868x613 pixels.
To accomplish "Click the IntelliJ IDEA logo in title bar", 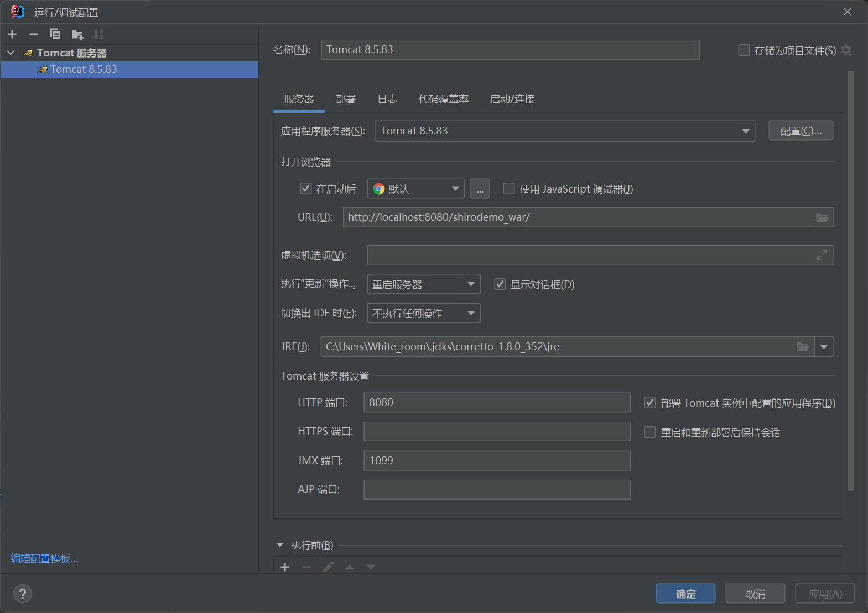I will pyautogui.click(x=18, y=12).
